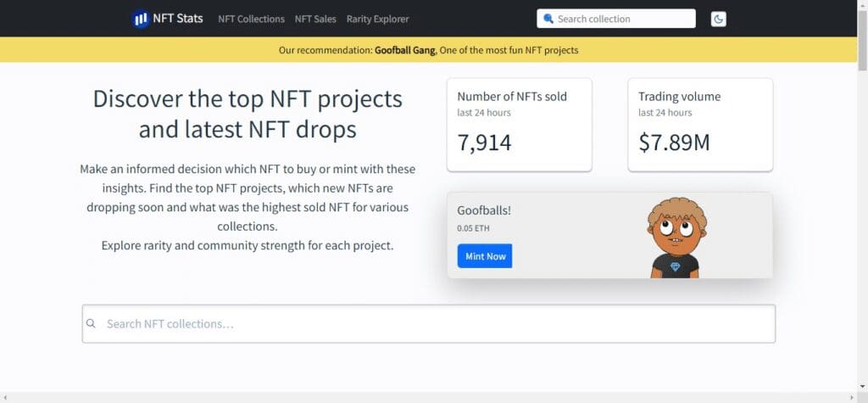
Task: Click the Trading volume heading
Action: (679, 97)
